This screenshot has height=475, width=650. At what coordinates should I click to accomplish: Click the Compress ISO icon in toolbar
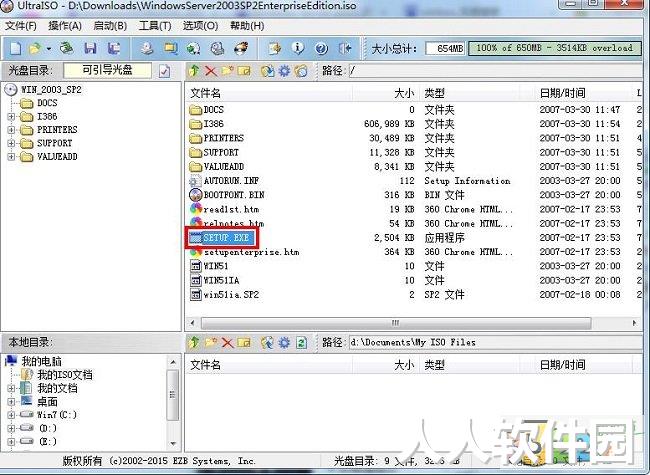(170, 48)
